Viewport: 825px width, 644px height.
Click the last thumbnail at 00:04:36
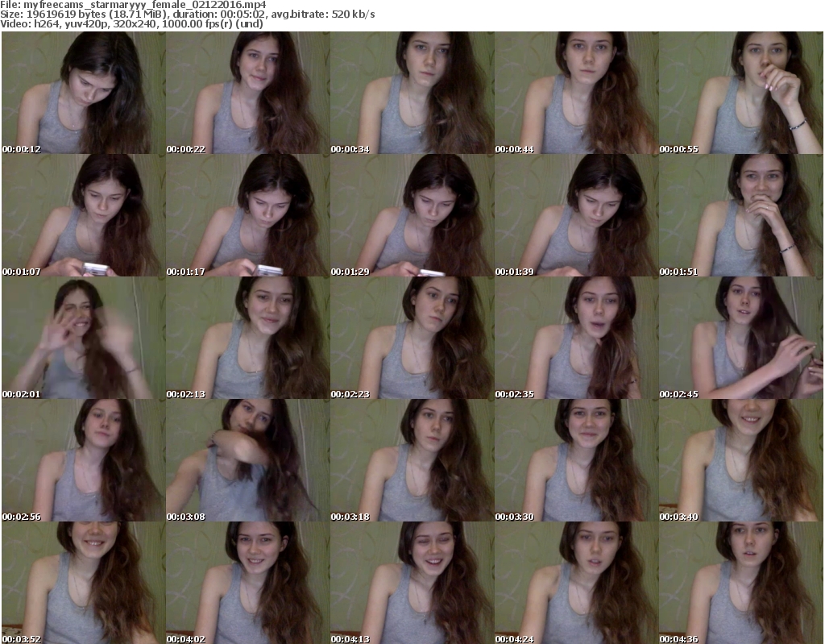pyautogui.click(x=740, y=583)
